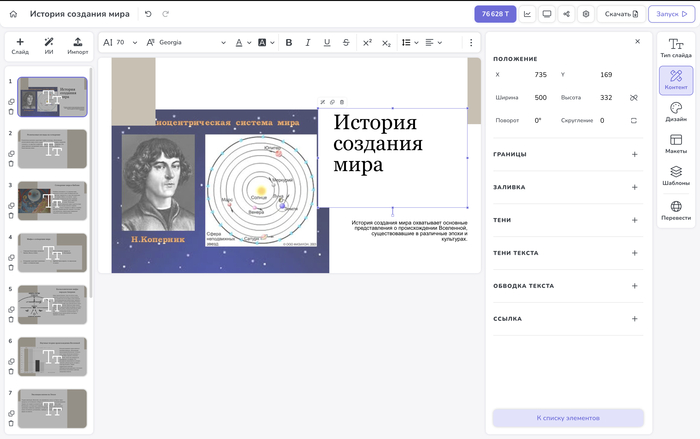Click the 76628 T token balance button

point(495,14)
